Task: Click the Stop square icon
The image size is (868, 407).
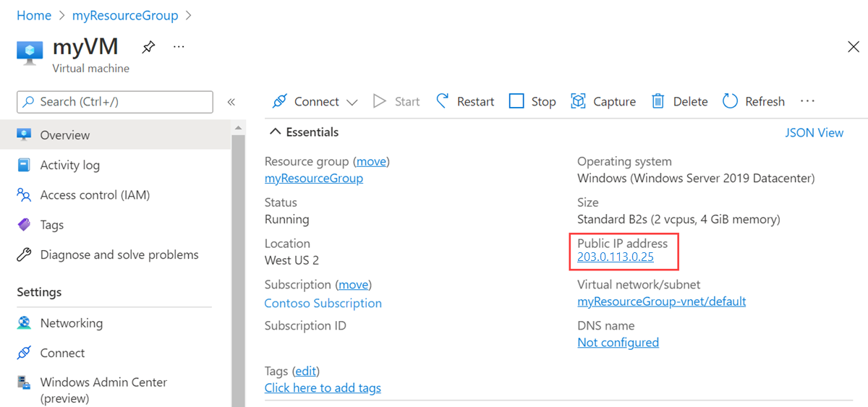Action: pos(516,102)
